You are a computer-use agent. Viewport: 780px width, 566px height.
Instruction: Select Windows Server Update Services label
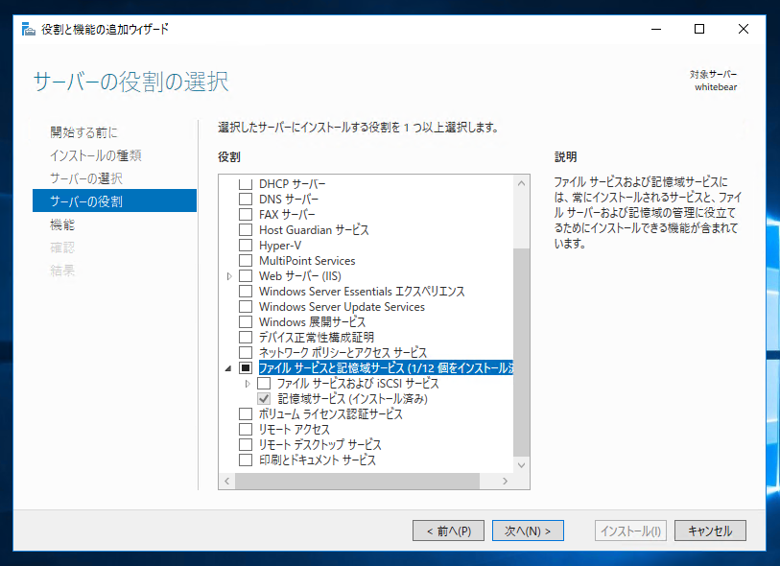[342, 307]
